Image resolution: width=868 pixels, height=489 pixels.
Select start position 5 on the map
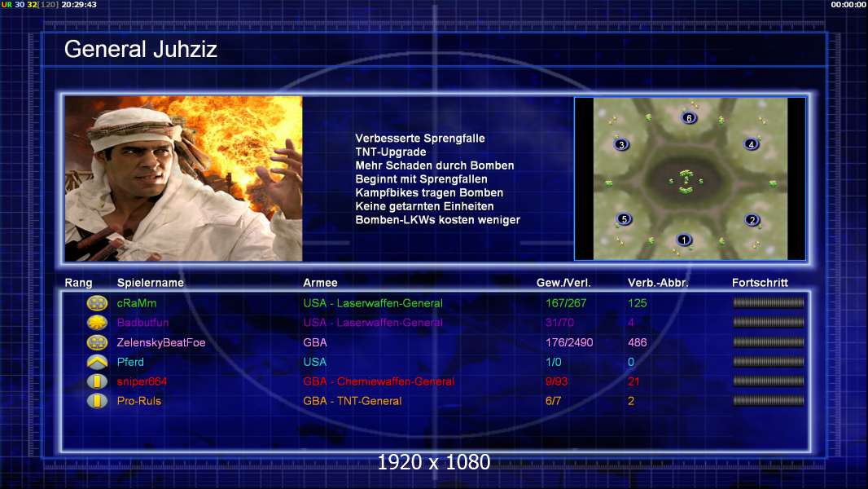tap(624, 218)
